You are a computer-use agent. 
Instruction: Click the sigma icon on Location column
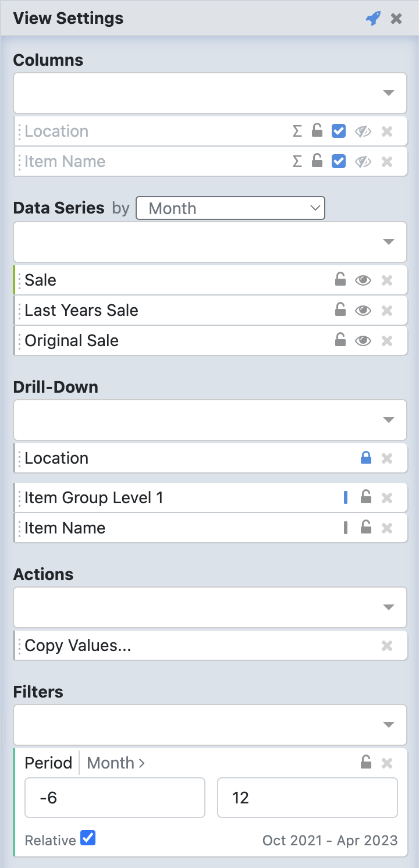pos(297,131)
